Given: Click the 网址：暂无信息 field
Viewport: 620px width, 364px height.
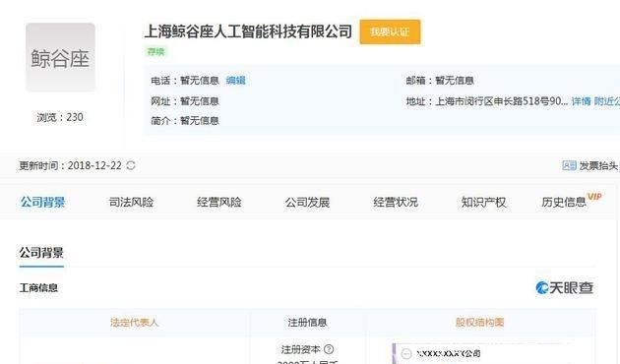Looking at the screenshot, I should pyautogui.click(x=185, y=101).
